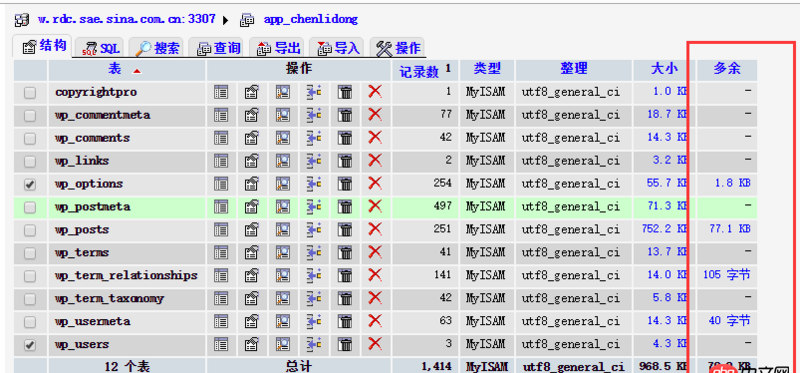Click the app_chenlidong database link
This screenshot has width=800, height=373.
click(x=311, y=19)
